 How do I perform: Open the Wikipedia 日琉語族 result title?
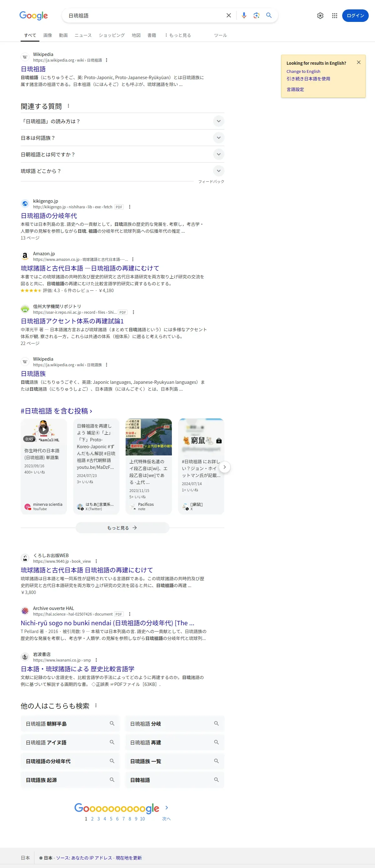click(33, 374)
